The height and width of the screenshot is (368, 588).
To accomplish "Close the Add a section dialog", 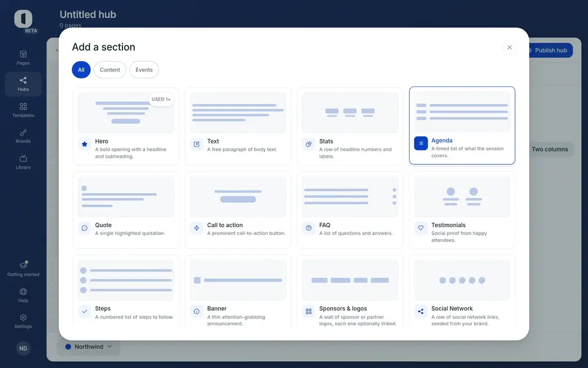I will coord(509,47).
